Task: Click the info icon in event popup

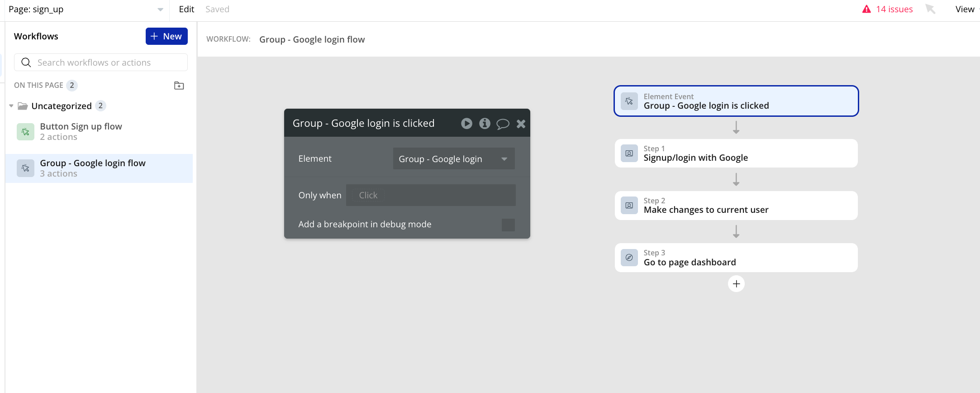Action: pos(485,123)
